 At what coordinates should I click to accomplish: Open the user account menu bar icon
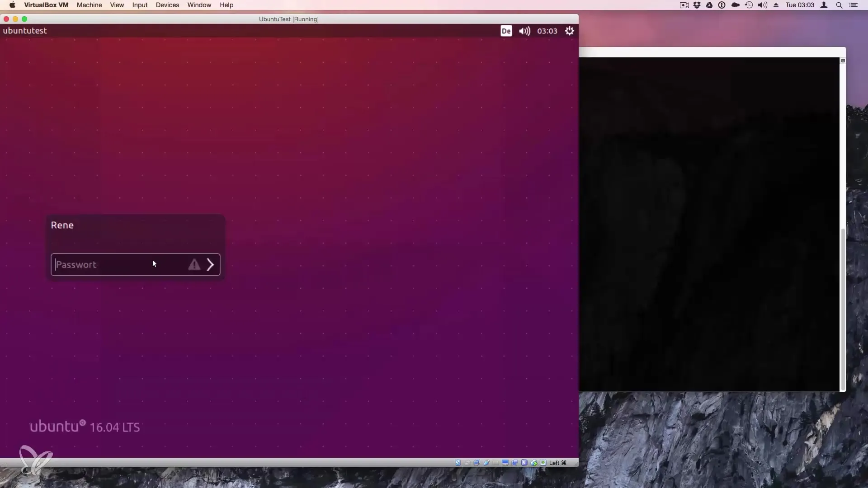click(x=824, y=5)
